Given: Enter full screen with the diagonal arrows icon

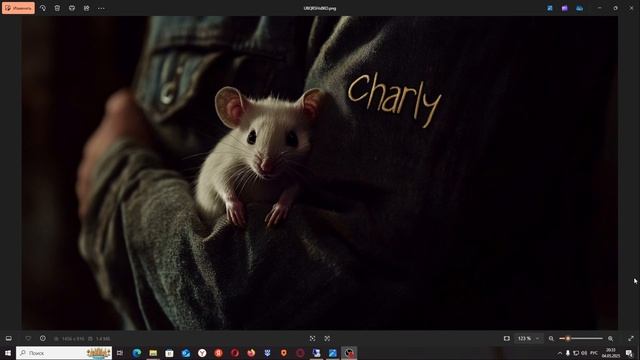Looking at the screenshot, I should point(631,338).
